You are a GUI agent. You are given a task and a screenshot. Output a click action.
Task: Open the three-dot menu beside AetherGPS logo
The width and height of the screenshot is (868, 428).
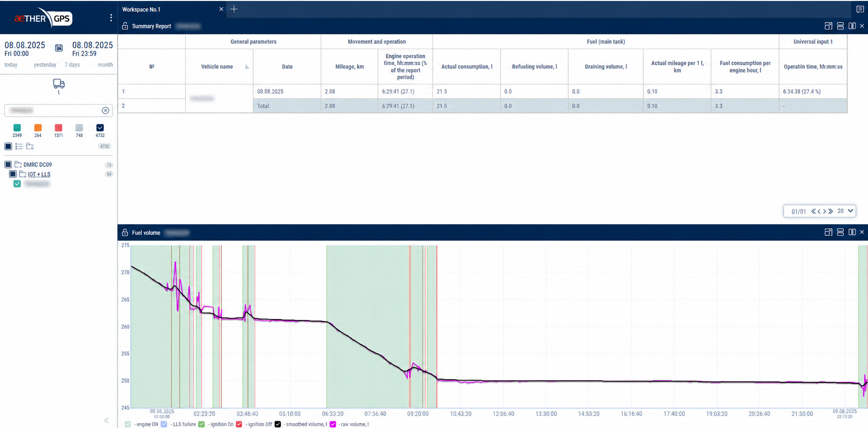coord(111,18)
